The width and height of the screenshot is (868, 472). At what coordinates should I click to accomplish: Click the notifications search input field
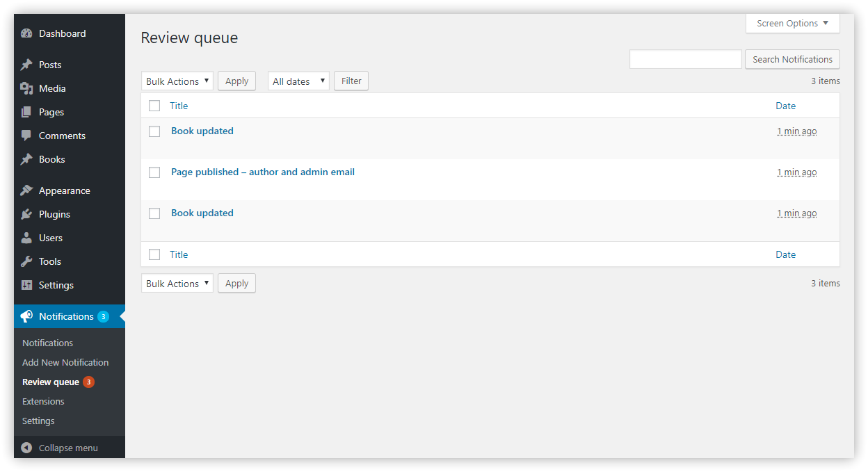pyautogui.click(x=686, y=59)
